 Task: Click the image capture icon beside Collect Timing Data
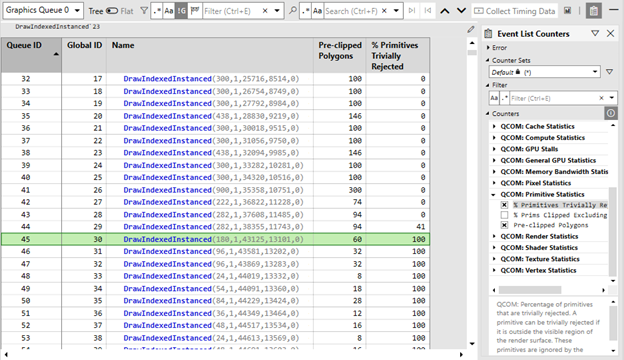tap(567, 11)
